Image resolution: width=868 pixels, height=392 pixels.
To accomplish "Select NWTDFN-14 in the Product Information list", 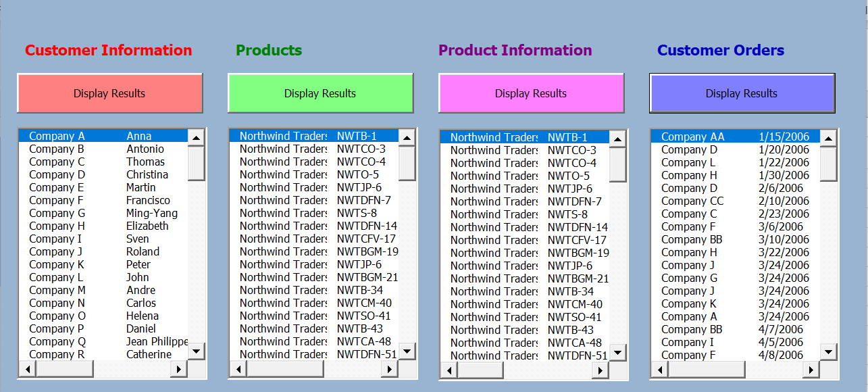I will click(526, 227).
